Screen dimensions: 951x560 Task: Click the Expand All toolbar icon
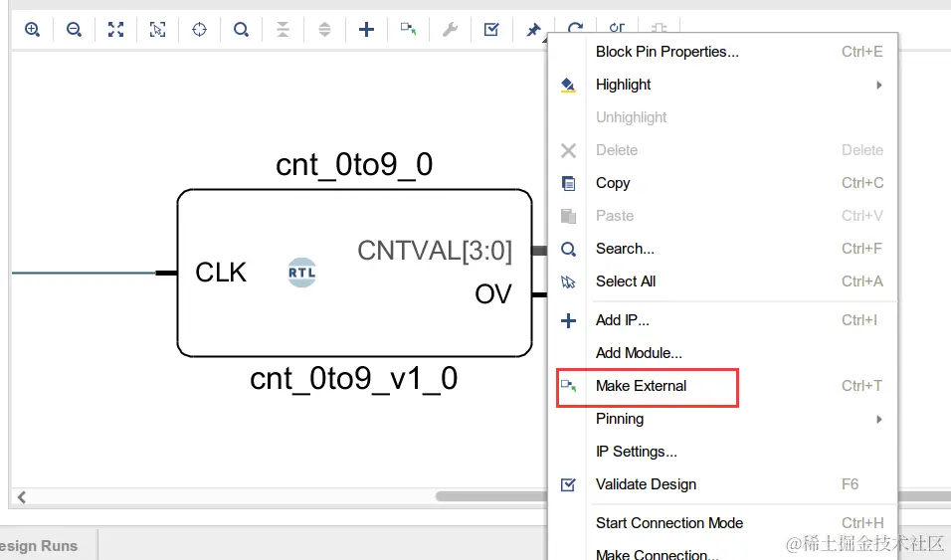click(x=324, y=29)
